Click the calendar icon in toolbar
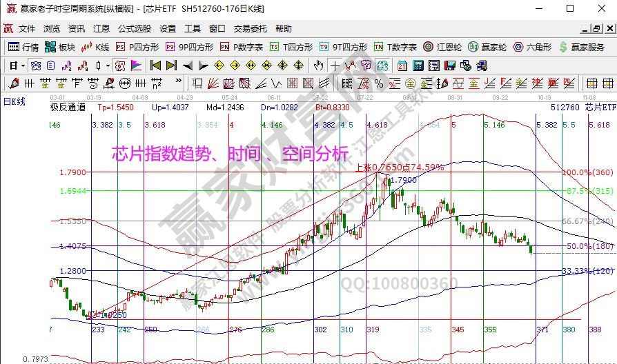The height and width of the screenshot is (364, 617). pos(402,65)
